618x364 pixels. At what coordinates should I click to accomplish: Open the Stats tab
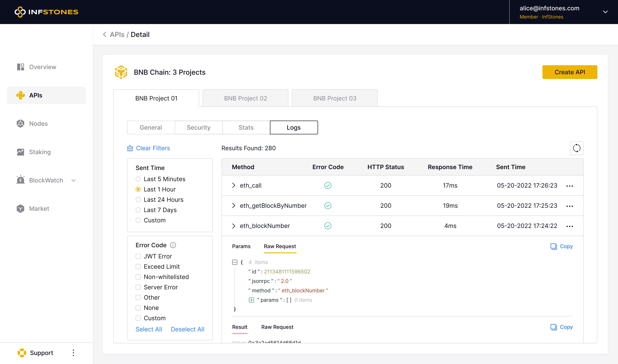[x=246, y=127]
